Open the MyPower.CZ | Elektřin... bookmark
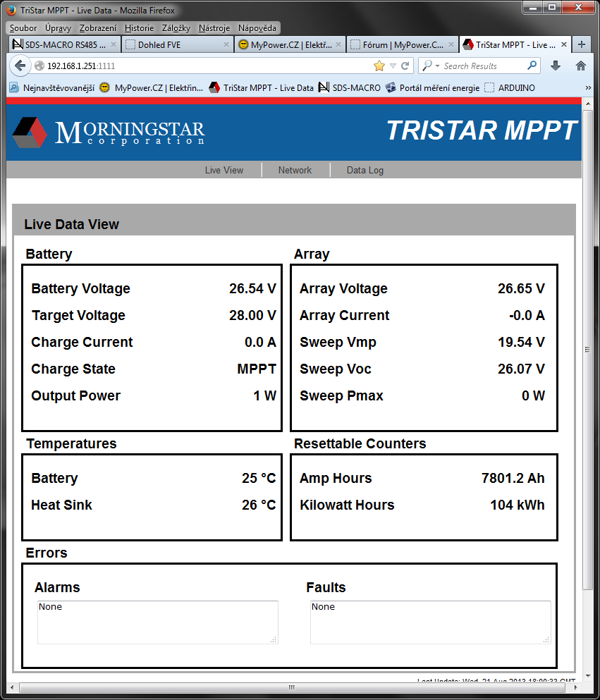 tap(152, 88)
